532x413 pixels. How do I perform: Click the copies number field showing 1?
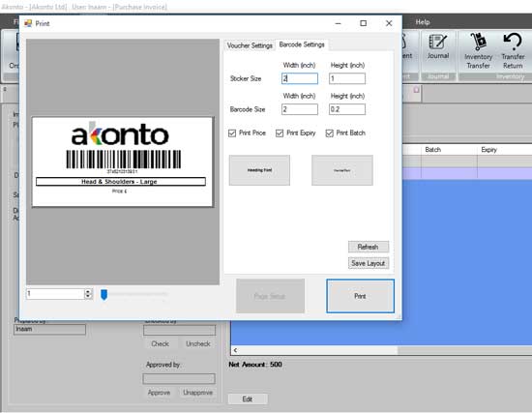55,293
